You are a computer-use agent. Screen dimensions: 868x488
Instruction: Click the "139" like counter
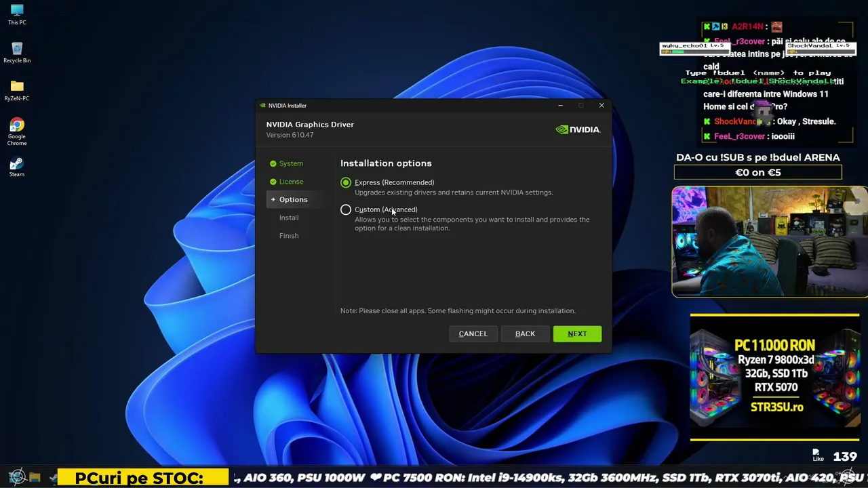845,457
